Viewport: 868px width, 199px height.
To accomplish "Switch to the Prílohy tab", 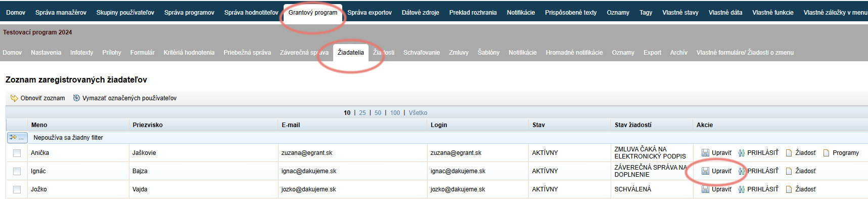I will [112, 53].
